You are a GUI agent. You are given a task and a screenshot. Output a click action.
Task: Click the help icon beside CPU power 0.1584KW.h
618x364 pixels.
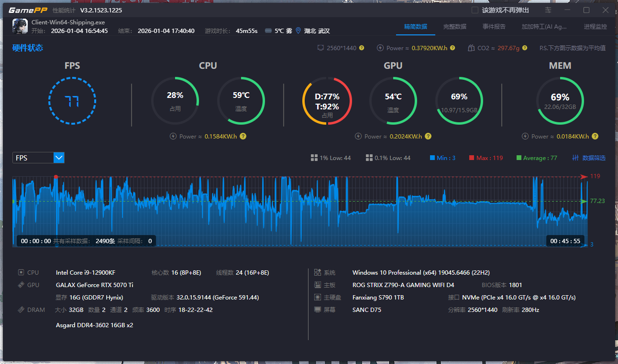(243, 137)
